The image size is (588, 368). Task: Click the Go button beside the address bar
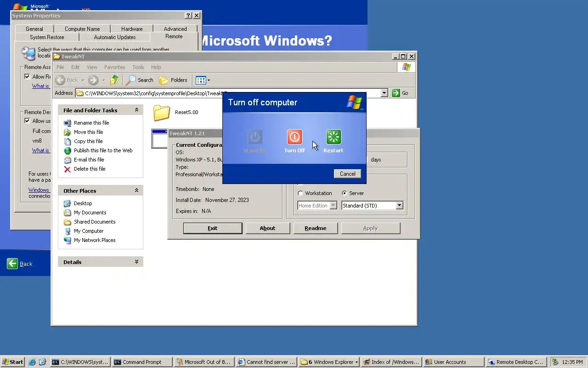tap(400, 93)
